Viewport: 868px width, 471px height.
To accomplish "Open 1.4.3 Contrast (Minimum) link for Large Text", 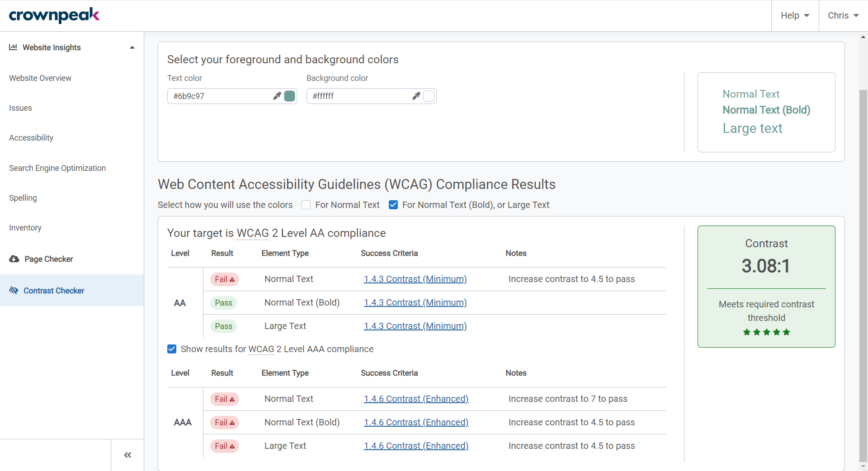I will click(415, 326).
